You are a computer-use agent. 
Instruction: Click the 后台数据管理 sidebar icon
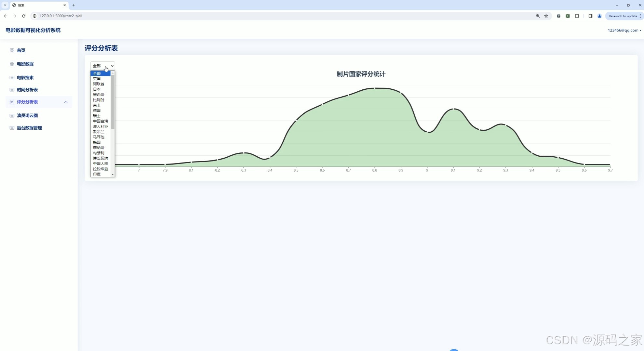12,128
